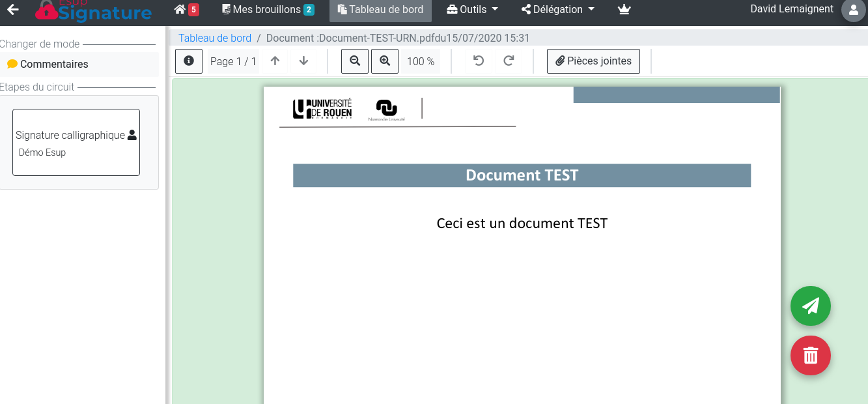This screenshot has height=404, width=868.
Task: Delete document with red trash button
Action: [x=810, y=356]
